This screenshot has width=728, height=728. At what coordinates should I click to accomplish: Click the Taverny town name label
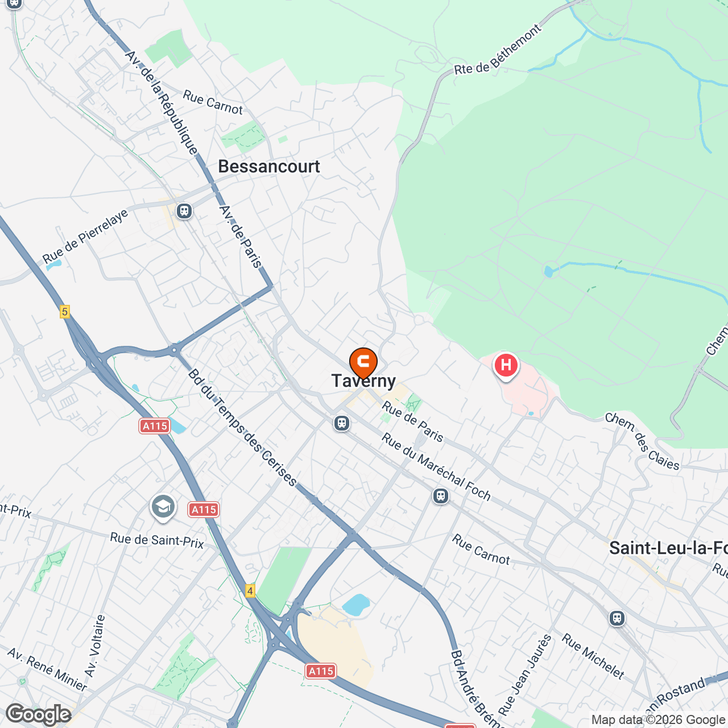click(x=363, y=381)
